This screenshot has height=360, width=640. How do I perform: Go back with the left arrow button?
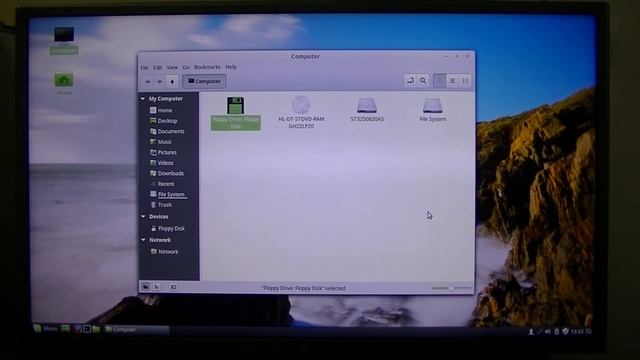[x=148, y=82]
